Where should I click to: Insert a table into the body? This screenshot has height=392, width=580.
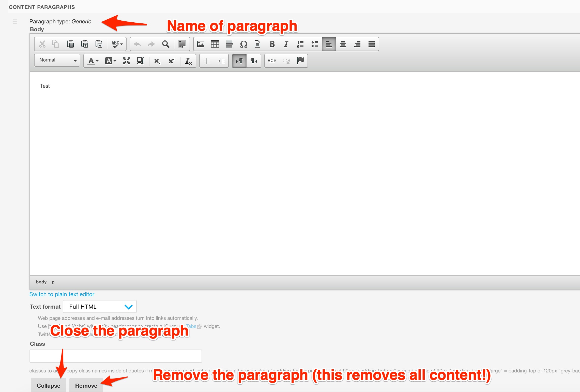[x=215, y=44]
